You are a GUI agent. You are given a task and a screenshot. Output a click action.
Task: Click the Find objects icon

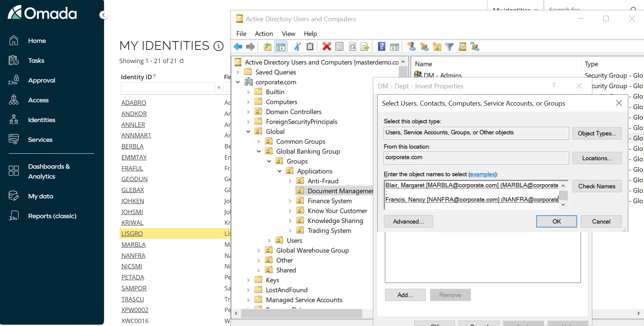[x=462, y=47]
